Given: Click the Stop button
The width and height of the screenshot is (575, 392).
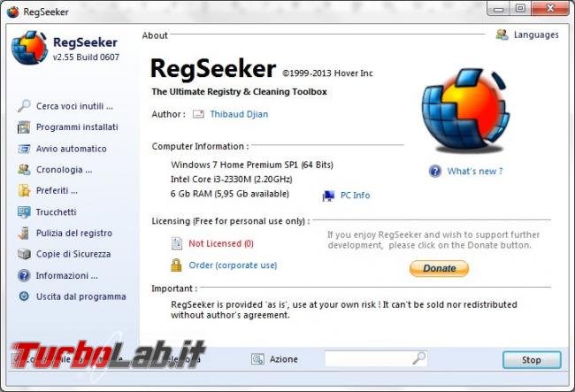Looking at the screenshot, I should click(x=532, y=360).
